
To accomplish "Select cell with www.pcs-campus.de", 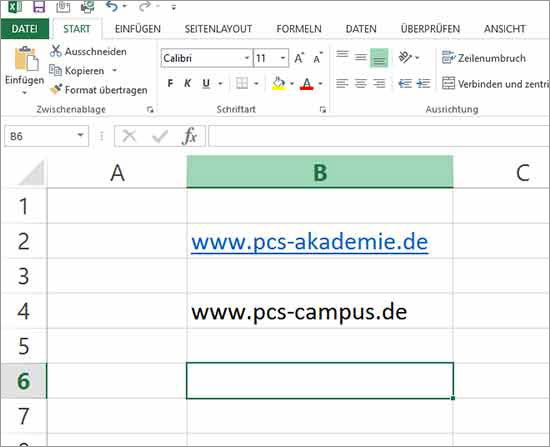I will [x=320, y=312].
